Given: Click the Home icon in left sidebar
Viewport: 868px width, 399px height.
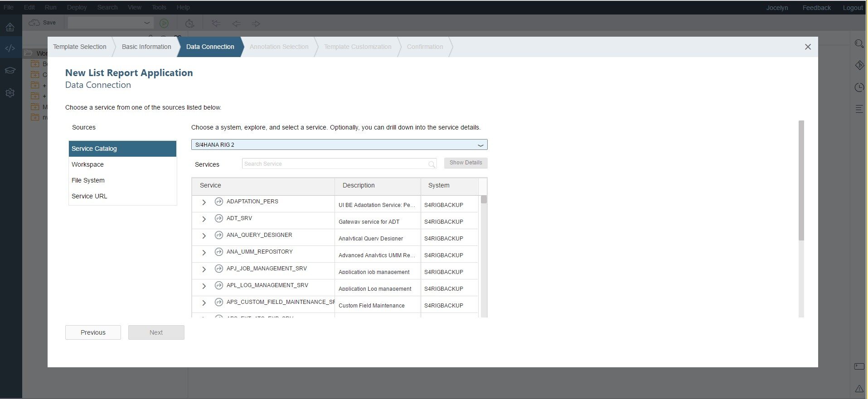Looking at the screenshot, I should (x=10, y=27).
